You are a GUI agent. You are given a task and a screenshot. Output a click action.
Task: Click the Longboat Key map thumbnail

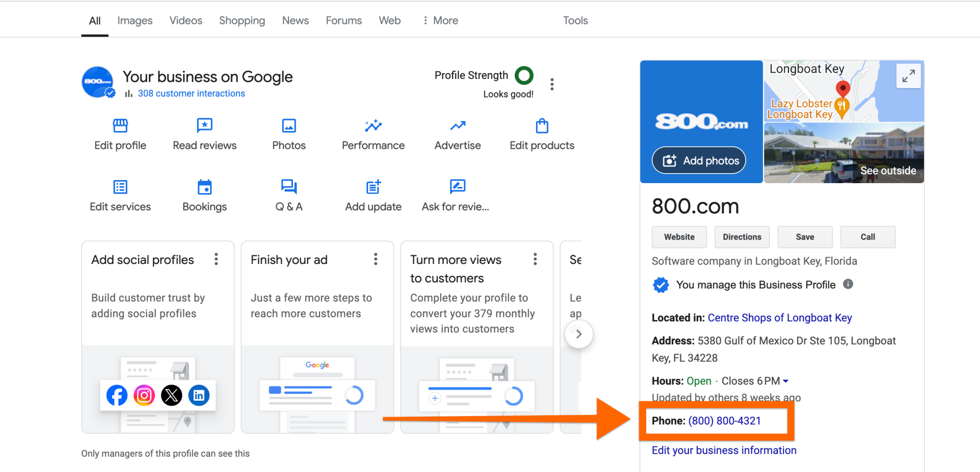[x=844, y=91]
